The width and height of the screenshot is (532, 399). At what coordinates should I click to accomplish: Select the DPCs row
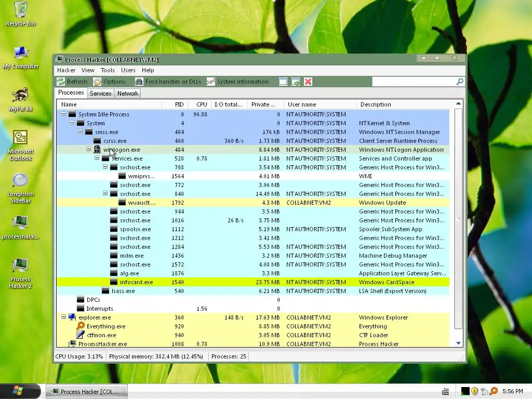point(253,300)
